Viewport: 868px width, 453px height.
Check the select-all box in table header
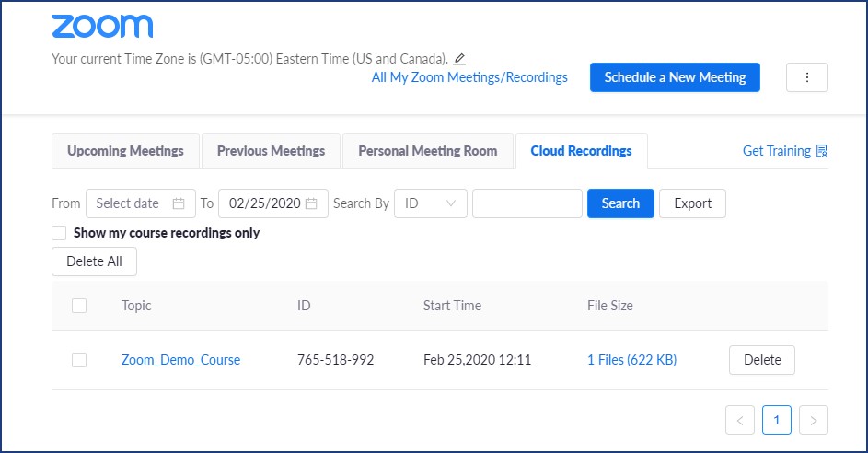(x=79, y=306)
